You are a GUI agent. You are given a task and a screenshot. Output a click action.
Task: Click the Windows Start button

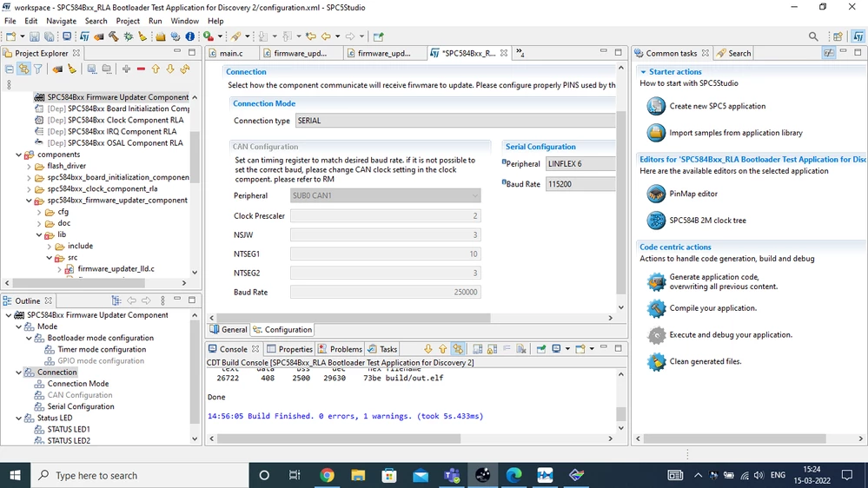click(x=15, y=475)
